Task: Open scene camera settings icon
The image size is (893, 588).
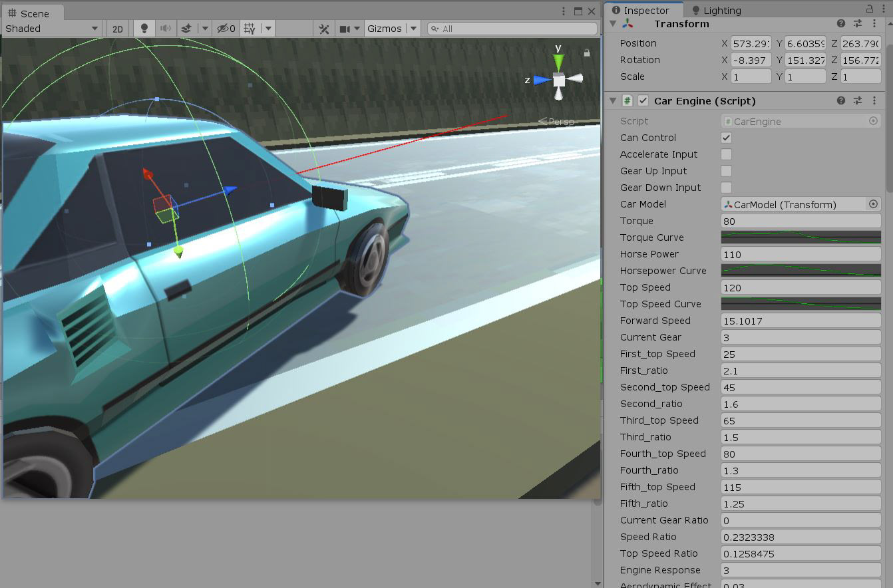Action: pyautogui.click(x=345, y=29)
